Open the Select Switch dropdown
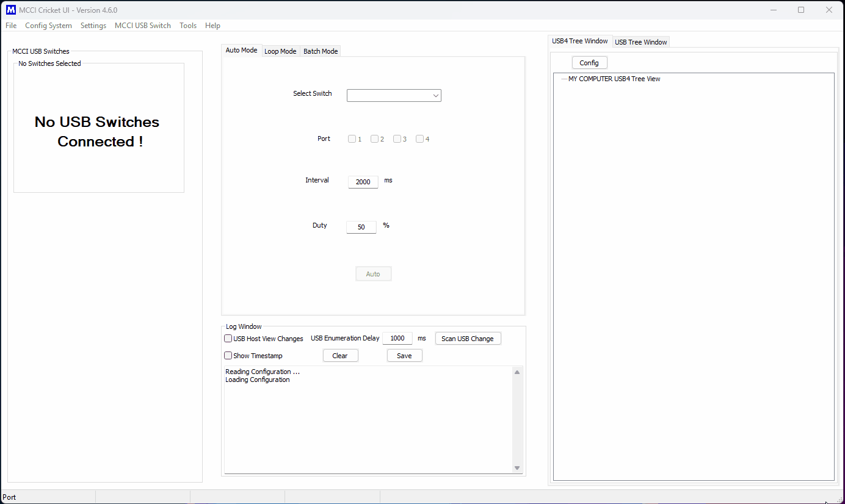The height and width of the screenshot is (504, 845). point(394,96)
